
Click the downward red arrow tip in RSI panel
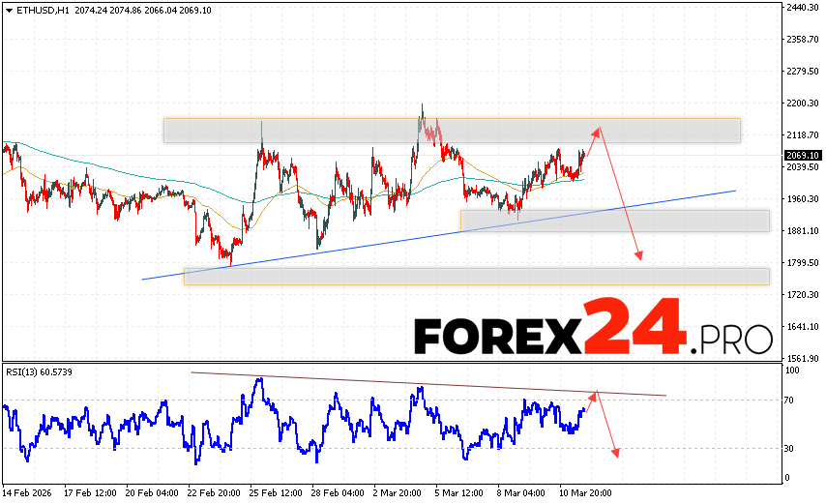coord(614,457)
